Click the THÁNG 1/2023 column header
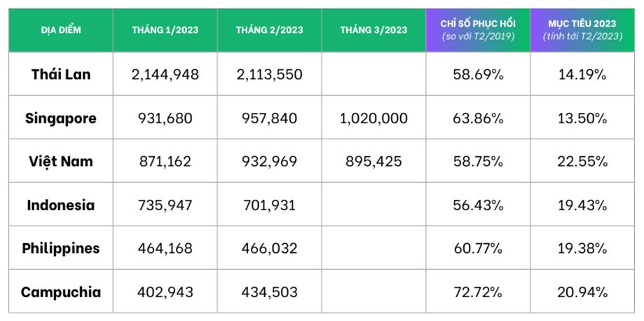644x321 pixels. [165, 30]
